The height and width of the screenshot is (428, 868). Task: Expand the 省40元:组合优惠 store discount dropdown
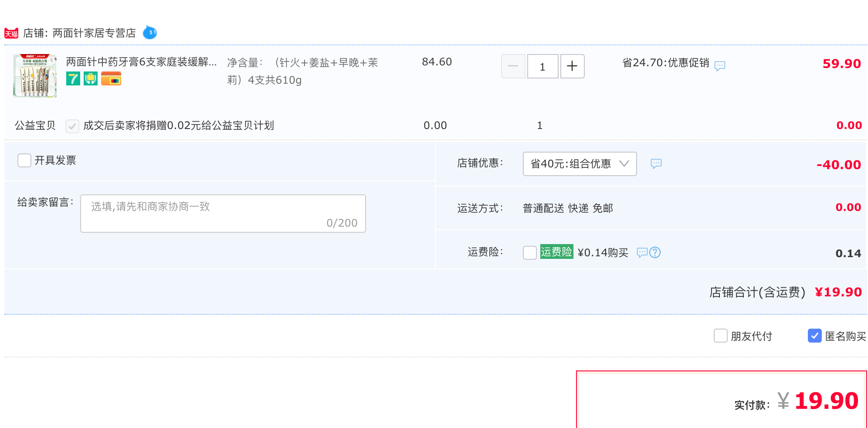[x=580, y=164]
